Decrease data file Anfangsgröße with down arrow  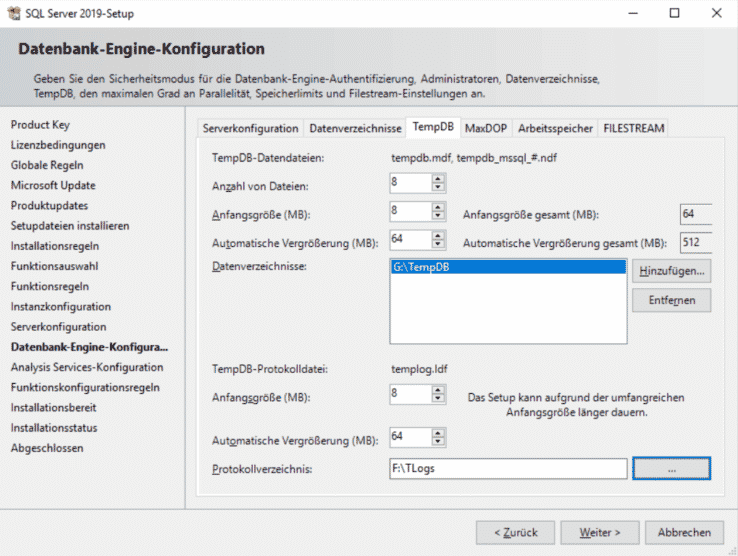(x=438, y=216)
